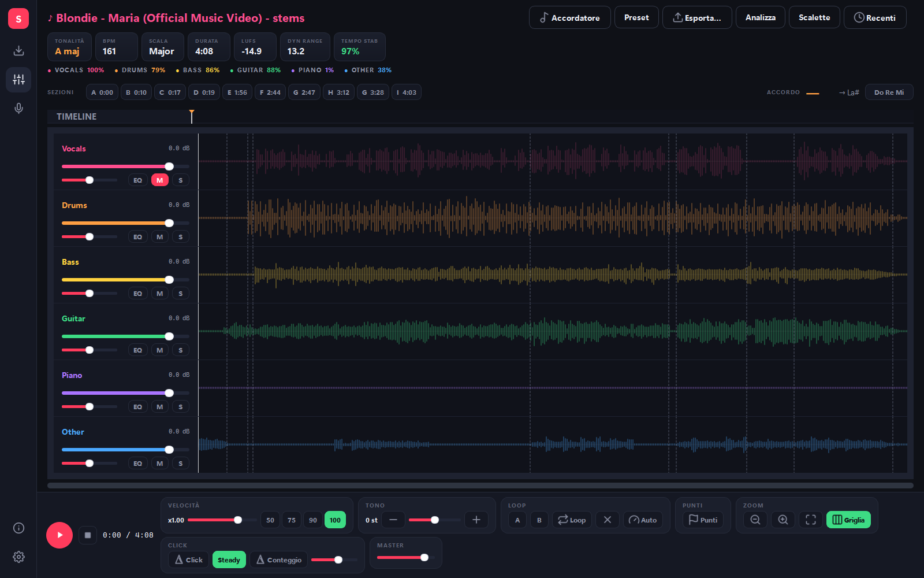The width and height of the screenshot is (924, 578).
Task: Mute the Drums track
Action: pyautogui.click(x=160, y=237)
